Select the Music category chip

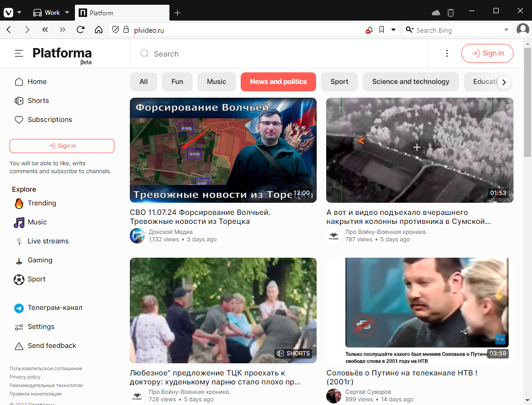pyautogui.click(x=216, y=82)
